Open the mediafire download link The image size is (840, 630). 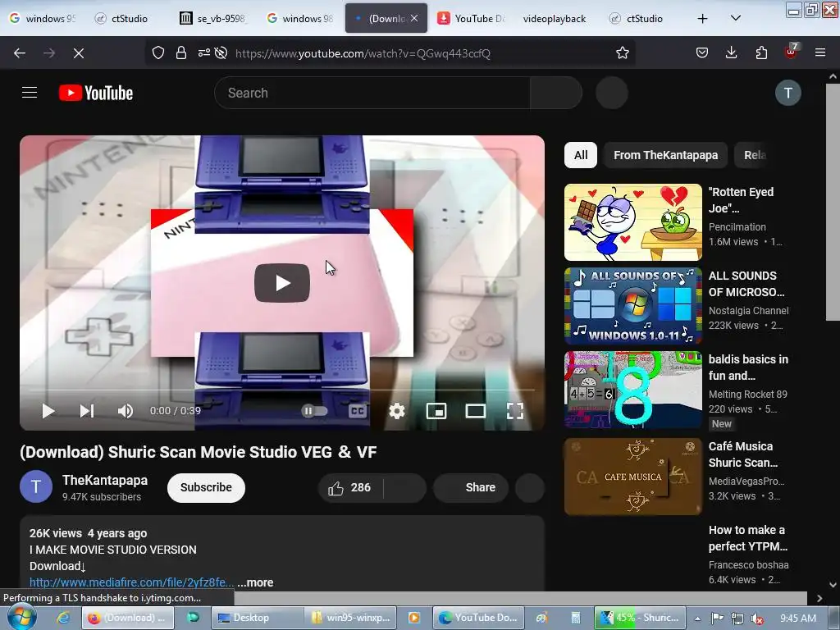131,582
